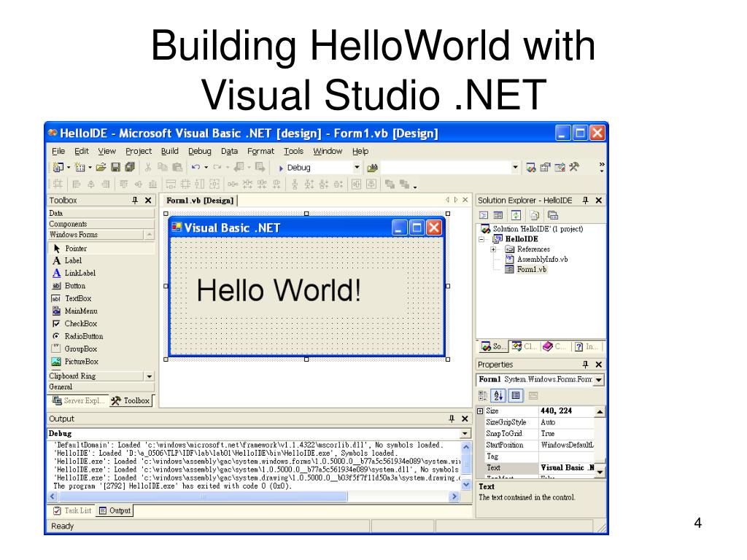Click the Text property value field

[x=566, y=468]
